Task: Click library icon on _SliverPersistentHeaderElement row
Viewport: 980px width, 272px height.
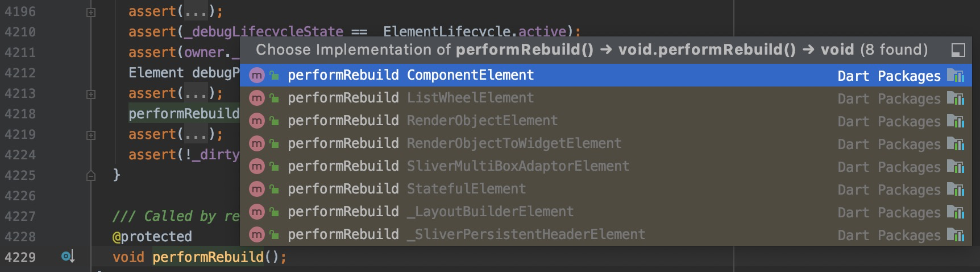Action: [x=956, y=235]
